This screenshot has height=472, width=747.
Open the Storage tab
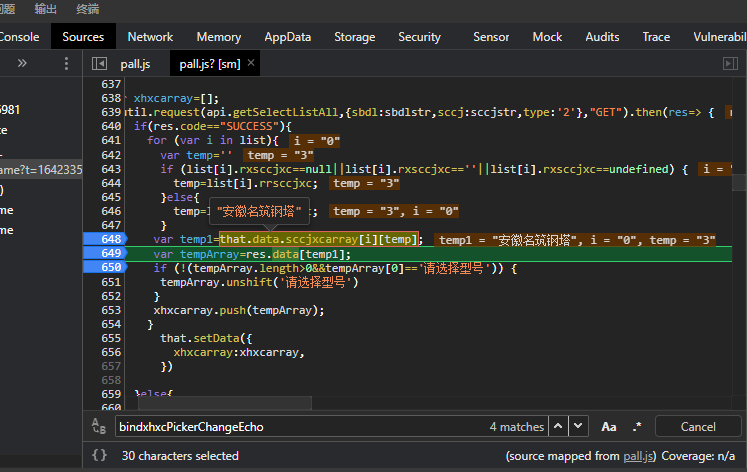pos(354,37)
